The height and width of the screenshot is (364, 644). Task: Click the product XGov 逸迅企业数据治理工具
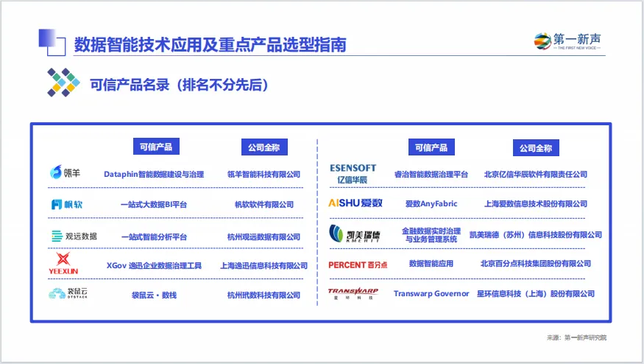tap(154, 266)
